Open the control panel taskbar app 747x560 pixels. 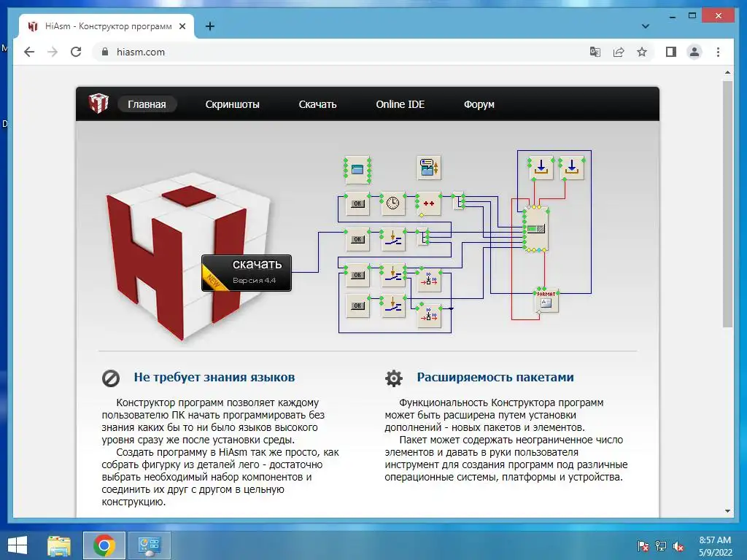click(149, 545)
